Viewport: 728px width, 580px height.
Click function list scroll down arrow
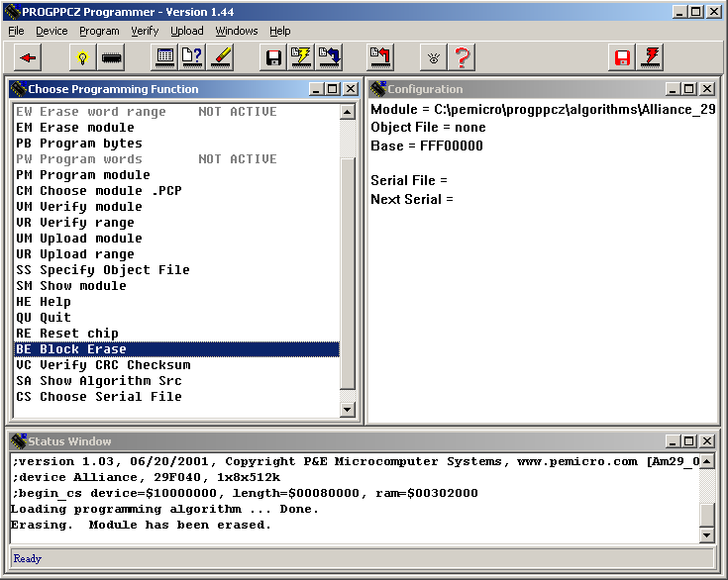[348, 409]
